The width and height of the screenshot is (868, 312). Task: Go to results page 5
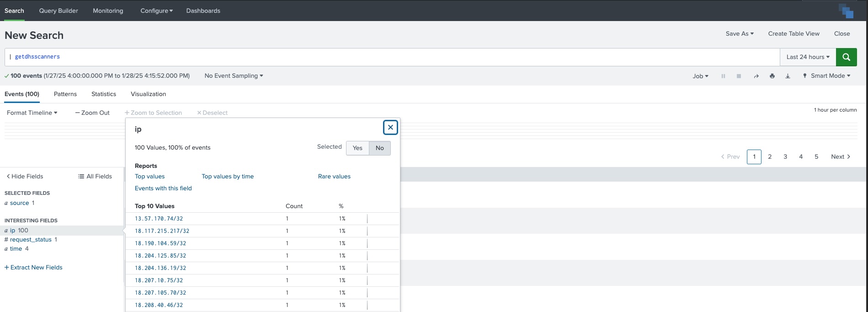coord(816,157)
